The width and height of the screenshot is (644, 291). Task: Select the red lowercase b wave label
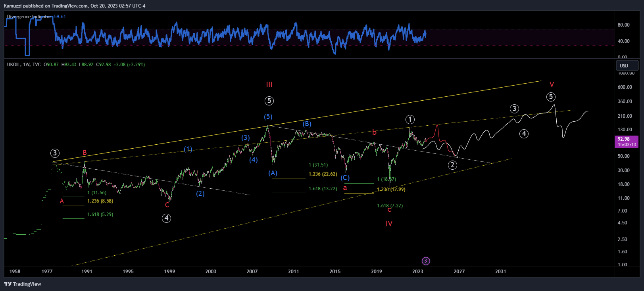[374, 132]
